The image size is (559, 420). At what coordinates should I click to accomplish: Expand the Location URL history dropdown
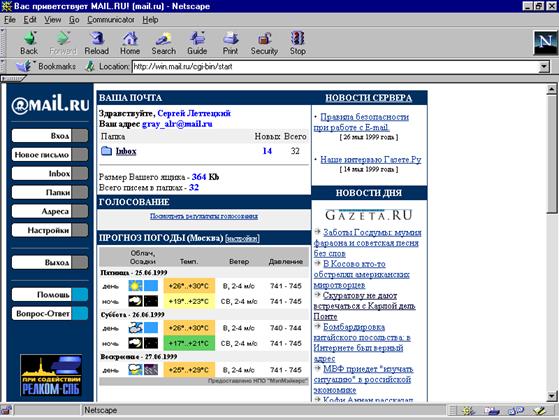(544, 67)
